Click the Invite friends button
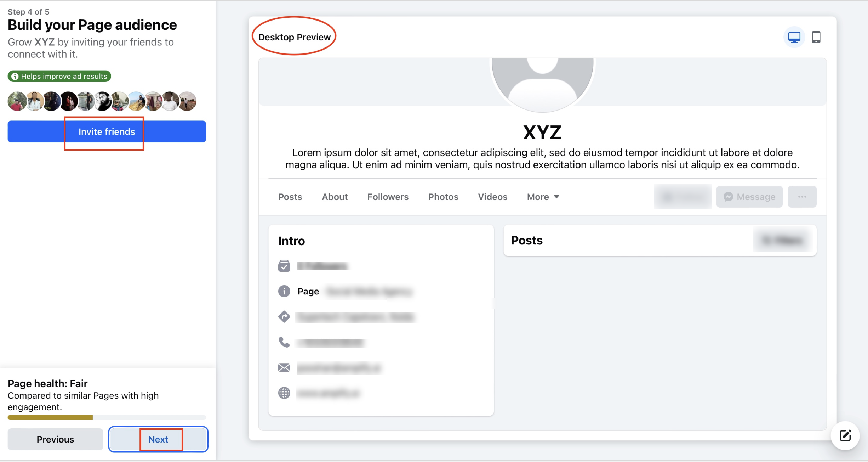Image resolution: width=868 pixels, height=462 pixels. pos(107,132)
